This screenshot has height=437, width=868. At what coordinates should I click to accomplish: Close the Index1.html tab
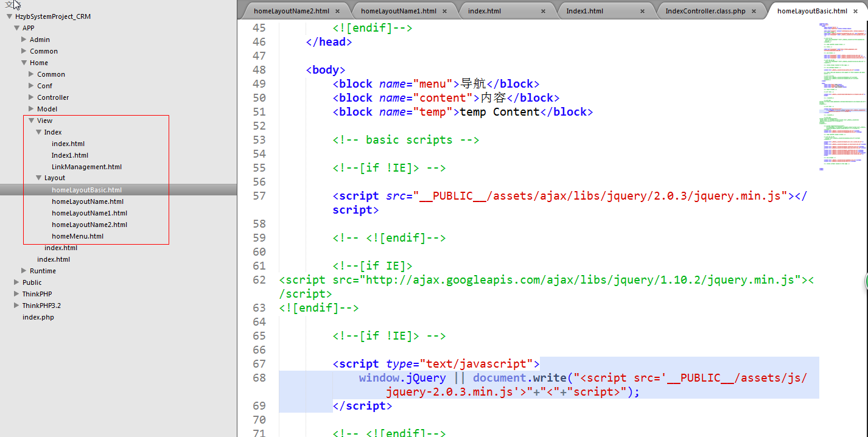coord(643,11)
